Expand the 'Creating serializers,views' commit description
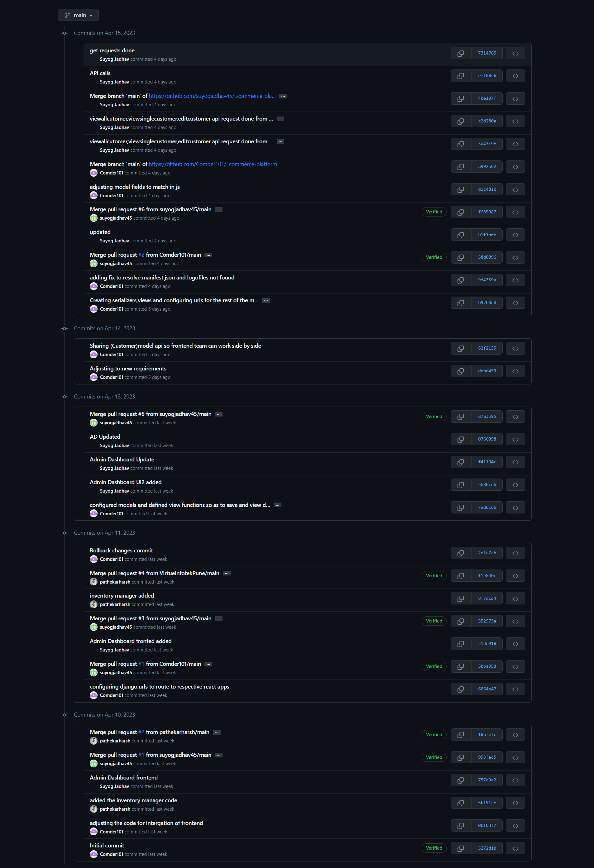Viewport: 594px width, 868px height. tap(266, 300)
